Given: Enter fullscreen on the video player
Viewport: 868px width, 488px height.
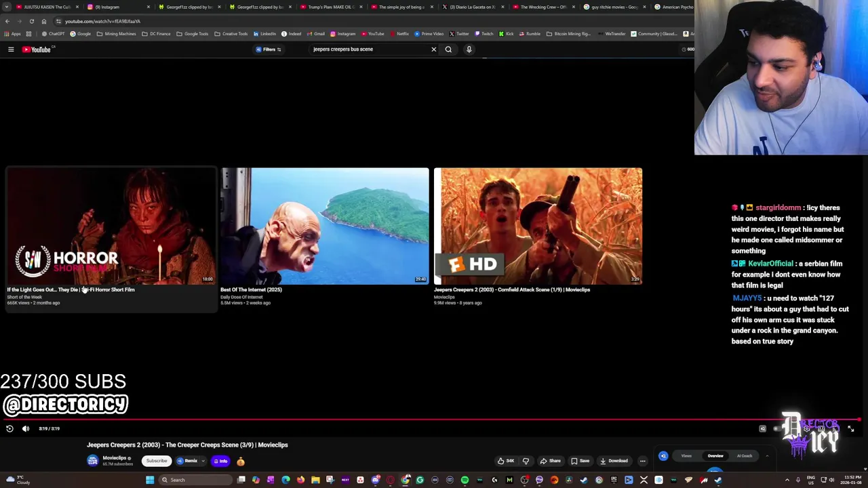Looking at the screenshot, I should coord(851,428).
